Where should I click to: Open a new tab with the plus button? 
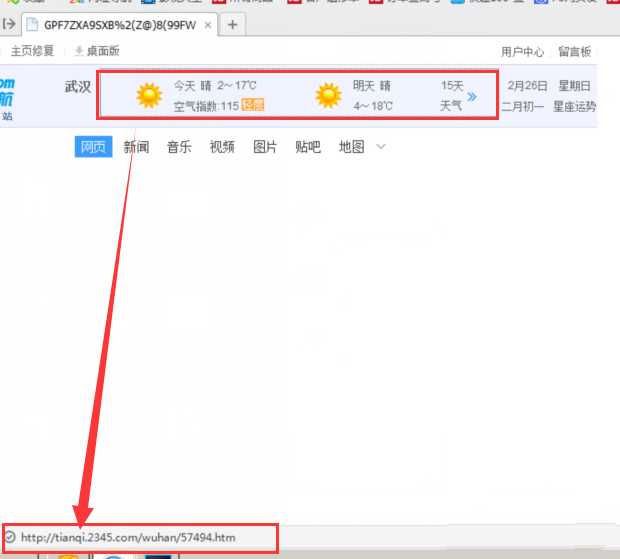click(232, 25)
